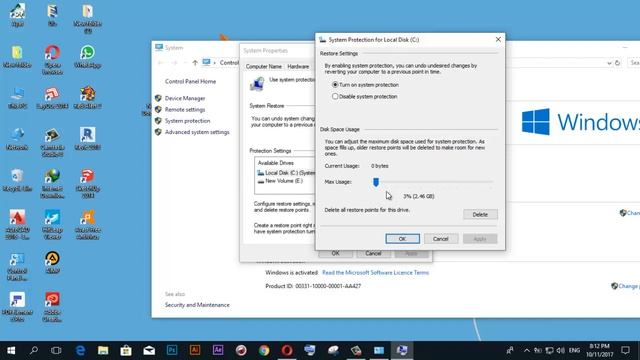Open AIMP desktop shortcut
This screenshot has width=640, height=360.
click(52, 262)
